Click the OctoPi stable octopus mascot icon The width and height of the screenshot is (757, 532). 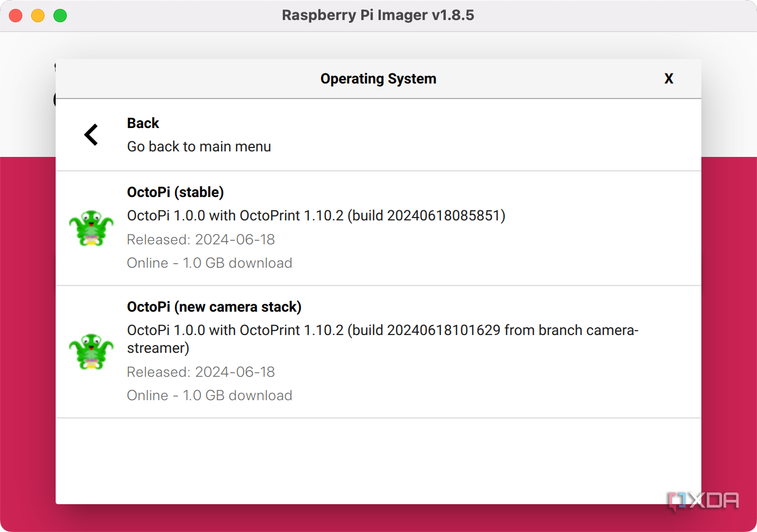(91, 228)
